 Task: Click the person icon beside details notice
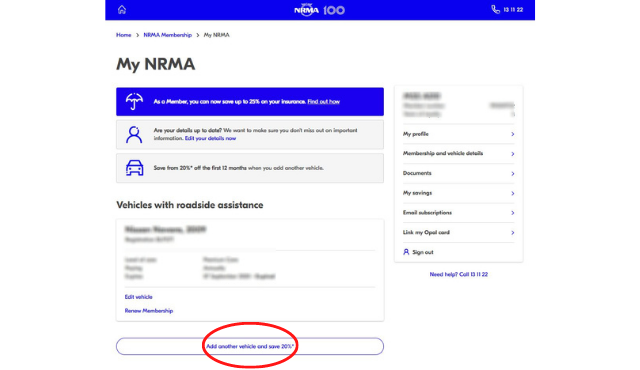coord(134,135)
